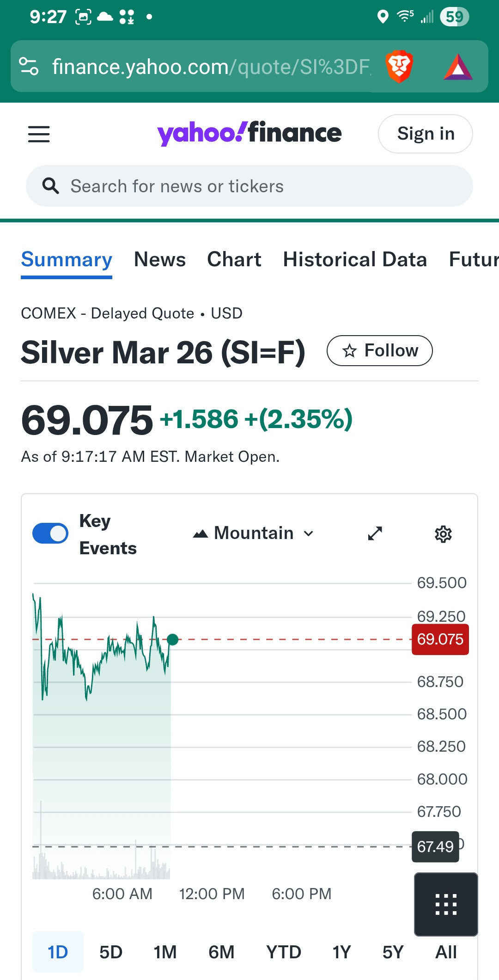The image size is (499, 980).
Task: Click the Yahoo Finance logo
Action: (249, 134)
